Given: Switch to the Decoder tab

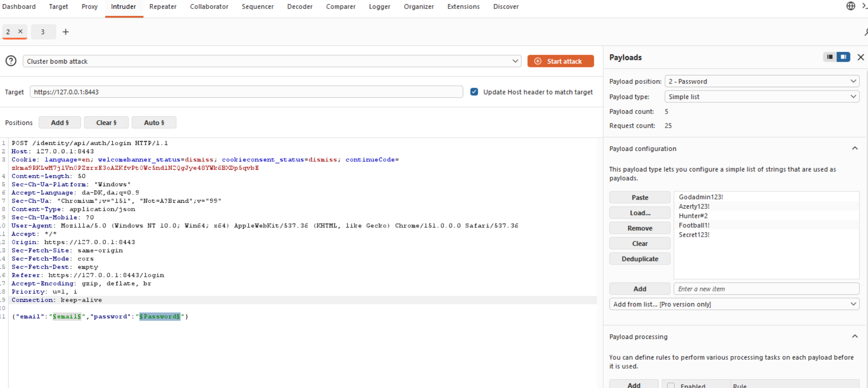Looking at the screenshot, I should point(300,7).
